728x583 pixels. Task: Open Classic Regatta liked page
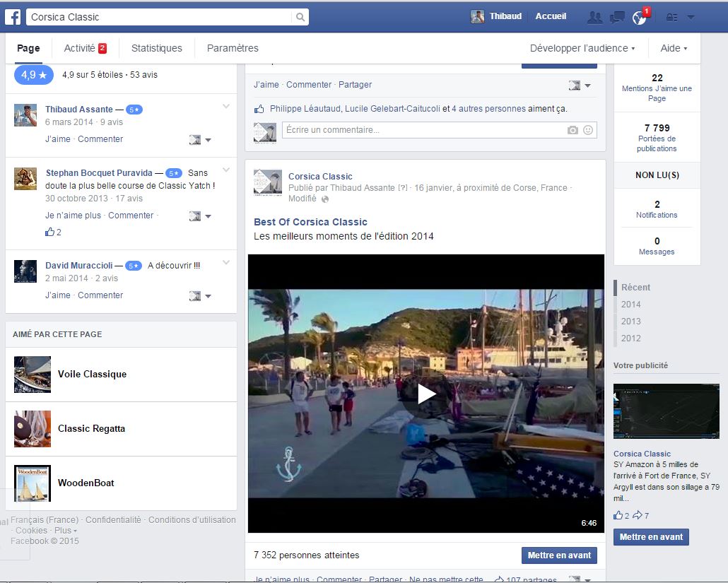pos(91,428)
